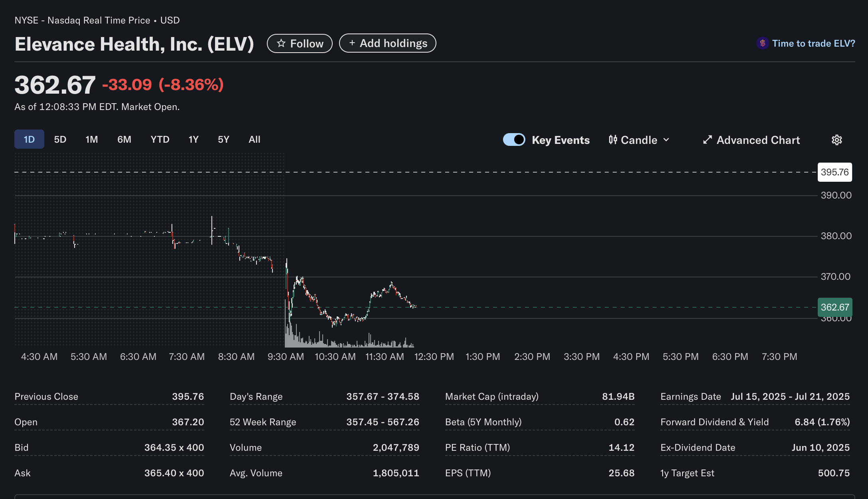Click the candlestick chart type icon
Viewport: 868px width, 499px height.
pyautogui.click(x=613, y=140)
